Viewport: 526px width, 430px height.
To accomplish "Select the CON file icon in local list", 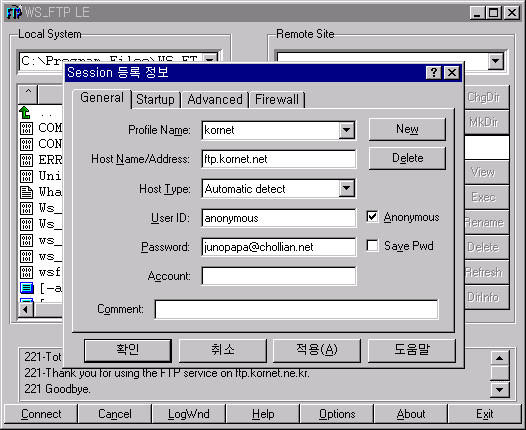I will pyautogui.click(x=26, y=144).
